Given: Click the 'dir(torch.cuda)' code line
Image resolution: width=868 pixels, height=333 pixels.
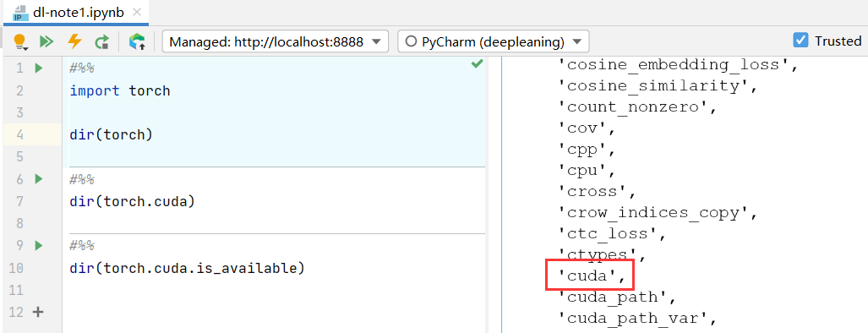Looking at the screenshot, I should tap(133, 201).
